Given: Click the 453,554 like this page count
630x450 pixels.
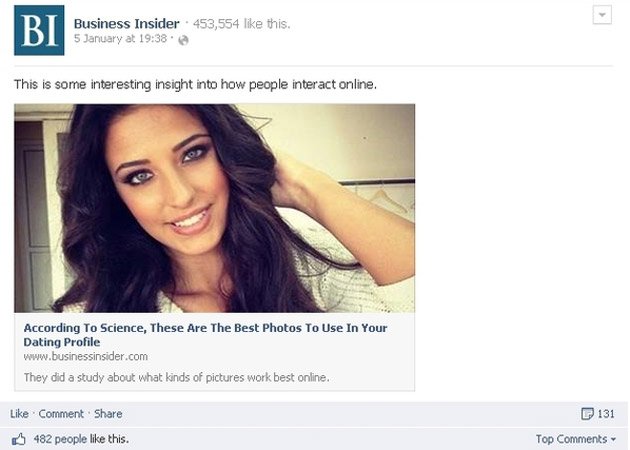Looking at the screenshot, I should pos(241,24).
